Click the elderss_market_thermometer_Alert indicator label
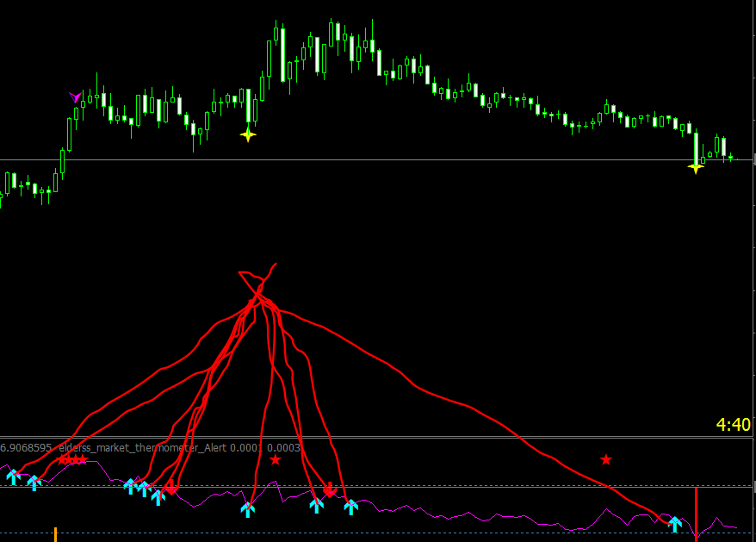 coord(143,448)
